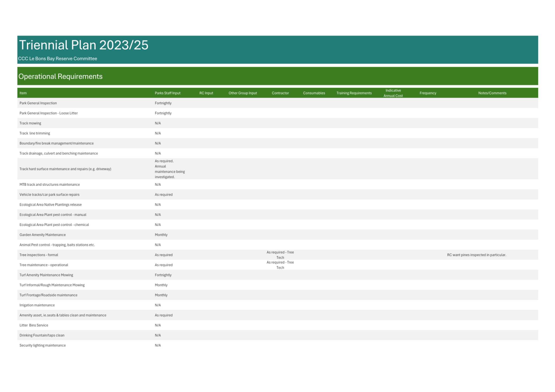Select 'As required - Tree Tech' in Tree inspections row
Image resolution: width=555 pixels, height=392 pixels.
coord(280,255)
